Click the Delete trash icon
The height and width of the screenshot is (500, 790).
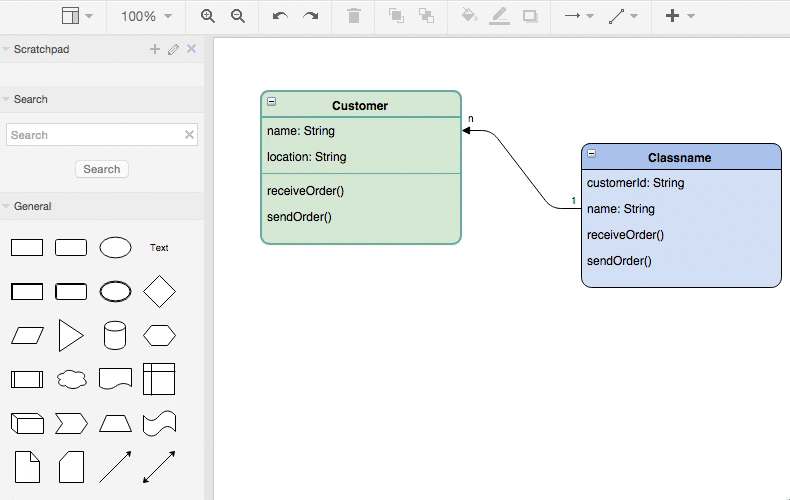pos(354,16)
